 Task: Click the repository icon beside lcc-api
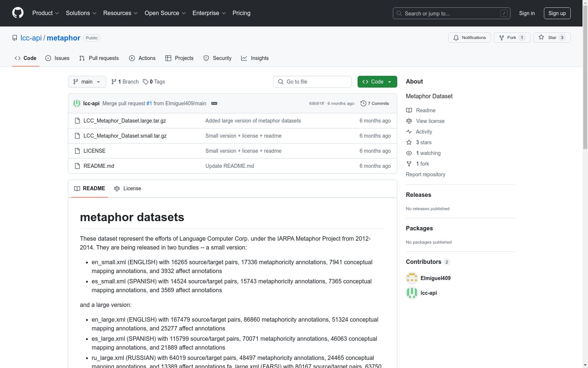[x=15, y=38]
